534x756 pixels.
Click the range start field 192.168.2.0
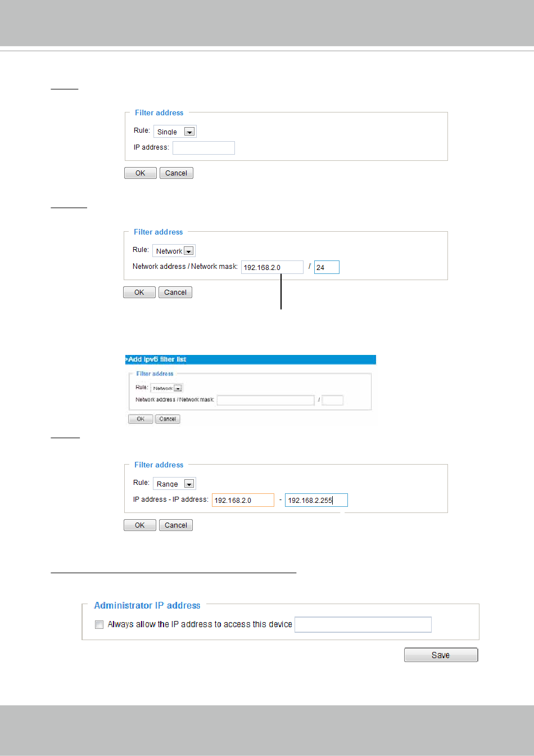pos(243,500)
